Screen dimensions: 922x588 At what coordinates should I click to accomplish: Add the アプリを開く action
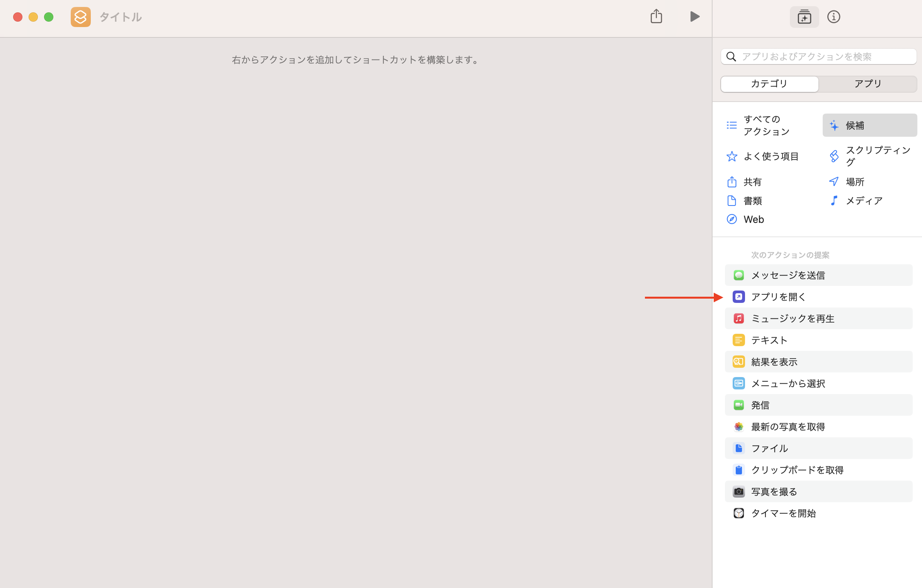pos(778,297)
